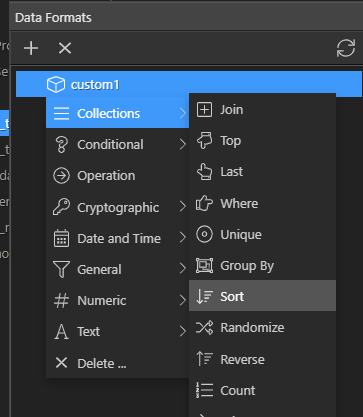Open the Text menu entry
The height and width of the screenshot is (417, 363).
(117, 331)
